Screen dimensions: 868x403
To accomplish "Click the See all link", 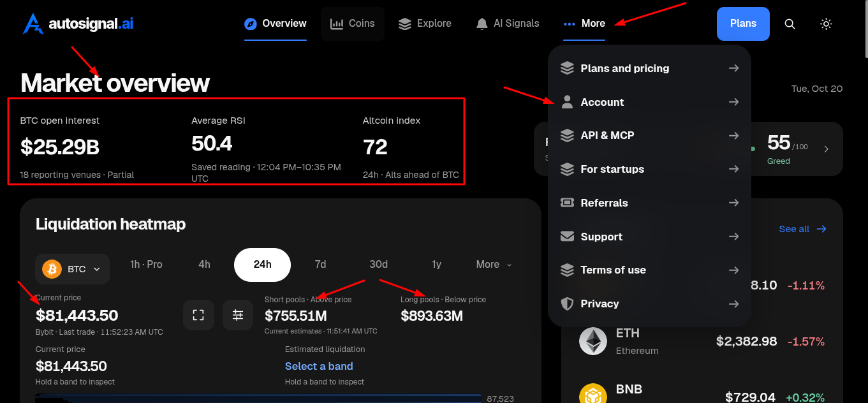I will (x=803, y=229).
